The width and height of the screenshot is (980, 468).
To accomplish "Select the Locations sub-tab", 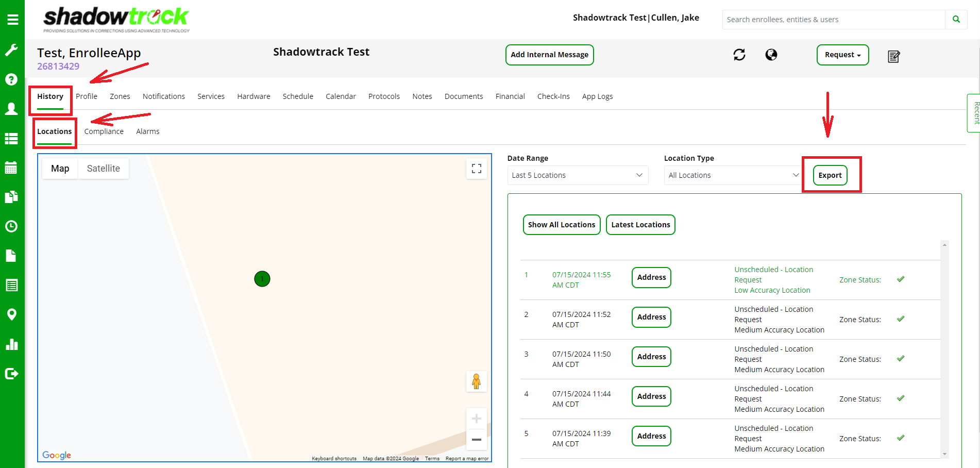I will pos(55,131).
